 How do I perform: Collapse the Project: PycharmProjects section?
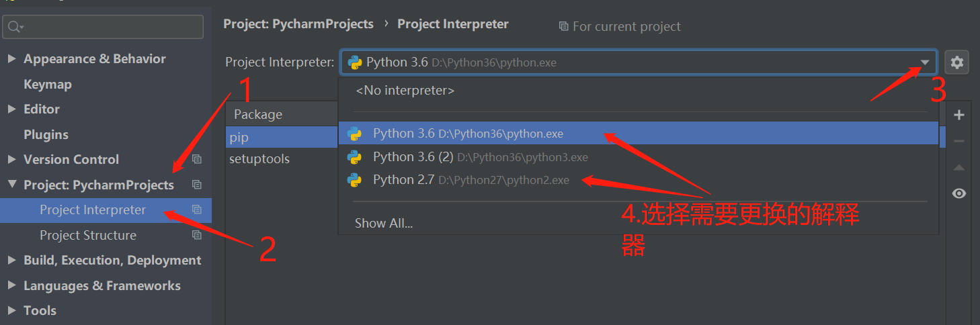tap(11, 185)
